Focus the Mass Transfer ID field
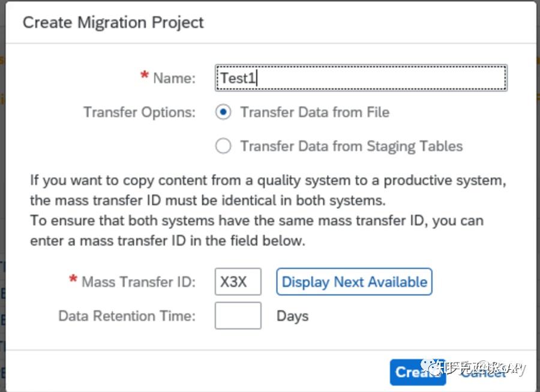 [238, 282]
